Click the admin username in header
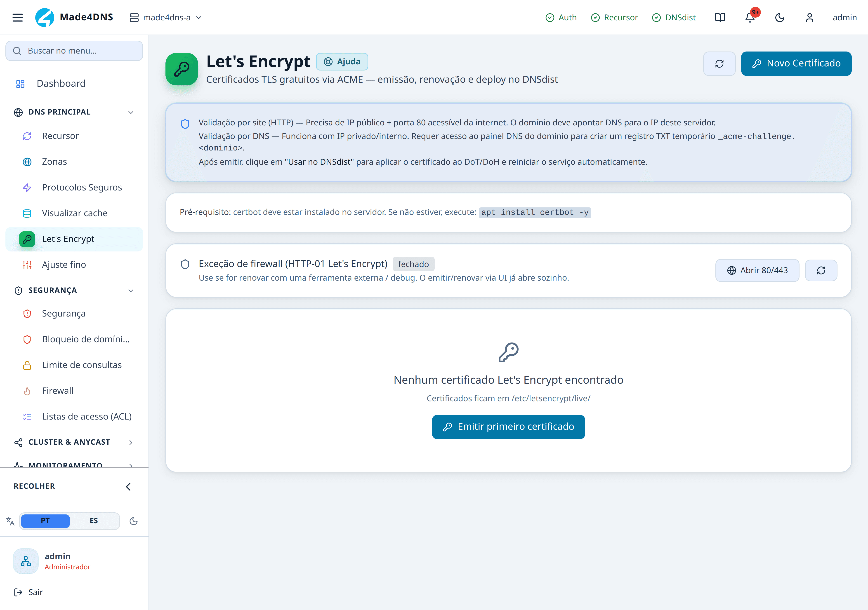 click(844, 17)
